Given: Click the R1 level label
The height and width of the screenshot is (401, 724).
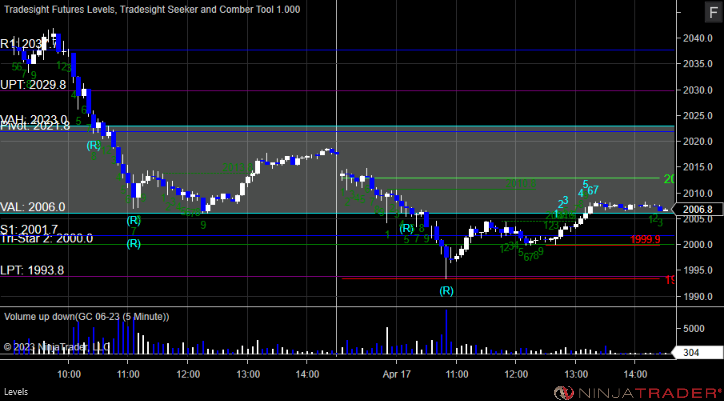Looking at the screenshot, I should 30,44.
